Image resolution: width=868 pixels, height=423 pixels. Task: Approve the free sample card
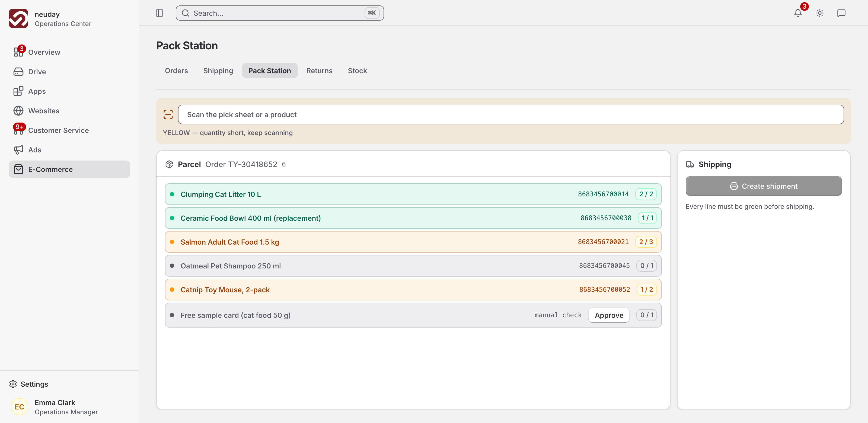pyautogui.click(x=608, y=315)
